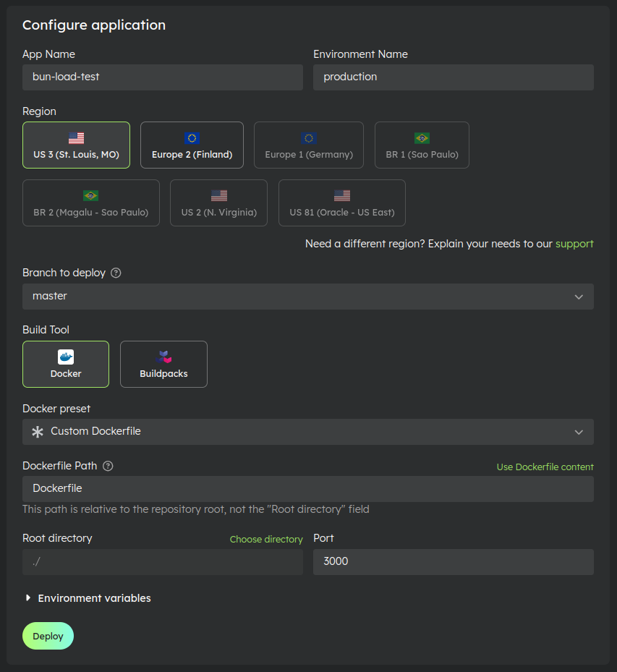Open the Branch to deploy help tooltip icon
Screen dimensions: 617x672
[x=116, y=273]
